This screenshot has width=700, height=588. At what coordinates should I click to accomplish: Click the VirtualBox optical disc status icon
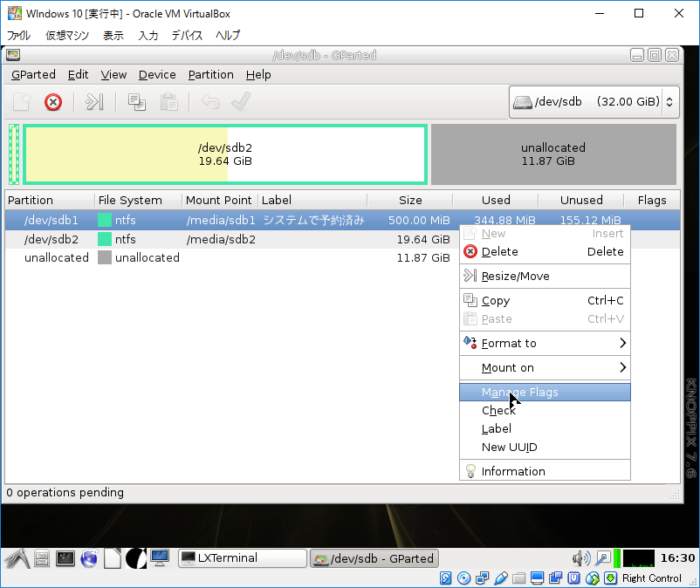point(464,578)
